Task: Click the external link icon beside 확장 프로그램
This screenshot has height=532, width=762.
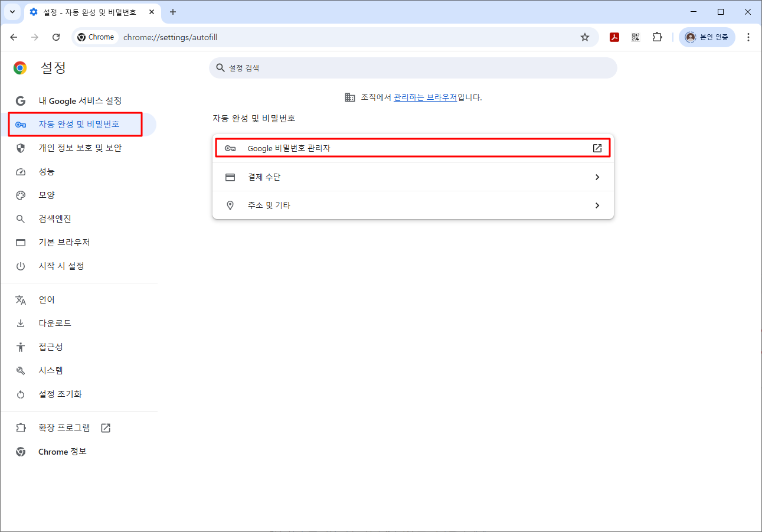Action: (106, 428)
